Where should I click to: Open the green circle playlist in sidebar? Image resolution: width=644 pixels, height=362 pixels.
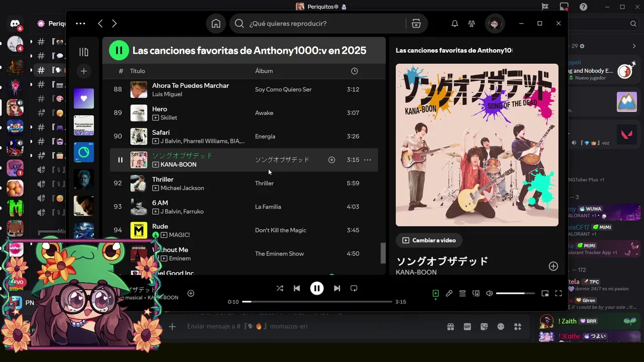(x=84, y=152)
